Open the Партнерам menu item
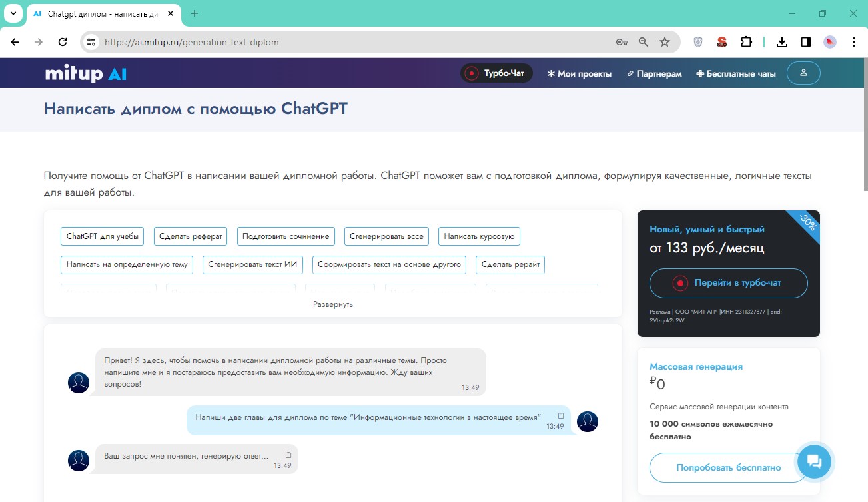Image resolution: width=868 pixels, height=502 pixels. pos(654,74)
